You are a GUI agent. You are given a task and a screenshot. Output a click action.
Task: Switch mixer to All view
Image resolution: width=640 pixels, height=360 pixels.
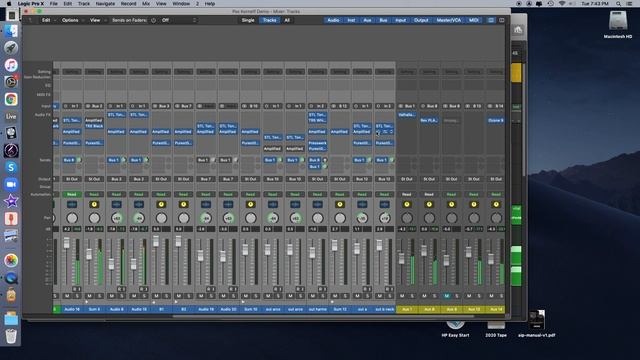click(x=287, y=20)
